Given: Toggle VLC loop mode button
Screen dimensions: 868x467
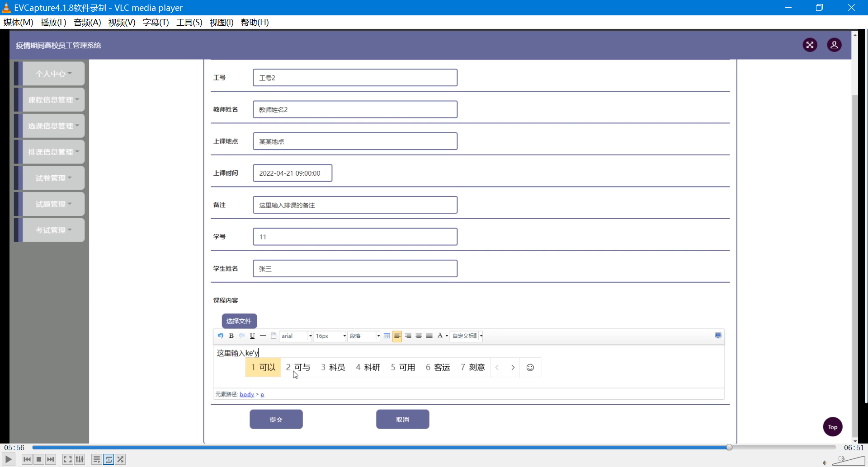Looking at the screenshot, I should 109,459.
